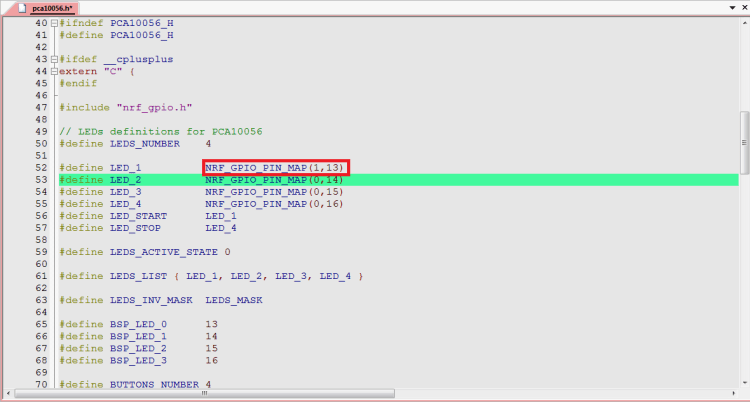Screen dimensions: 750x402
Task: Click the horizontal scrollbar right arrow
Action: pos(734,393)
